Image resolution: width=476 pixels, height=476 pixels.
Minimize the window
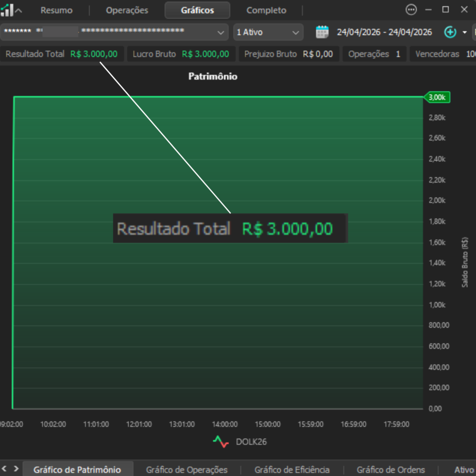[428, 10]
